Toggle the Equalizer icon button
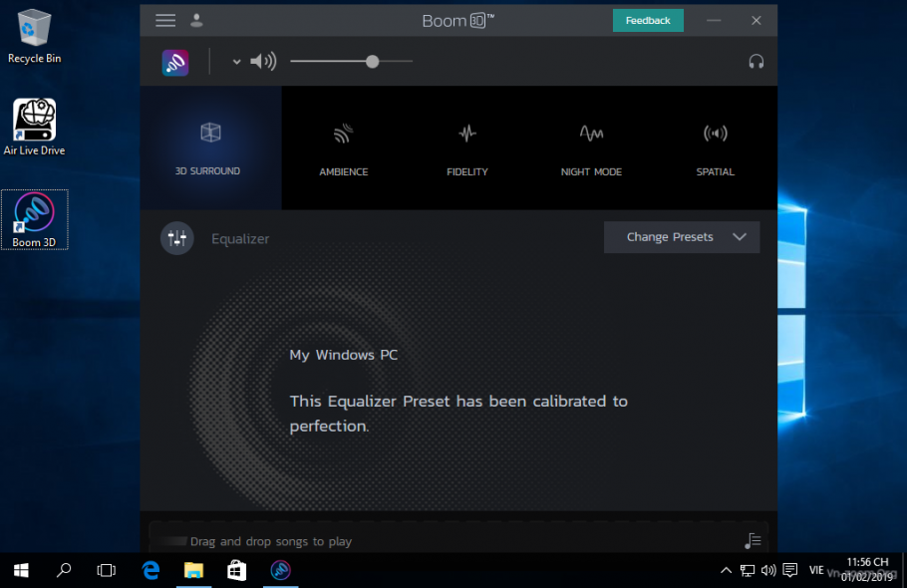 (177, 238)
